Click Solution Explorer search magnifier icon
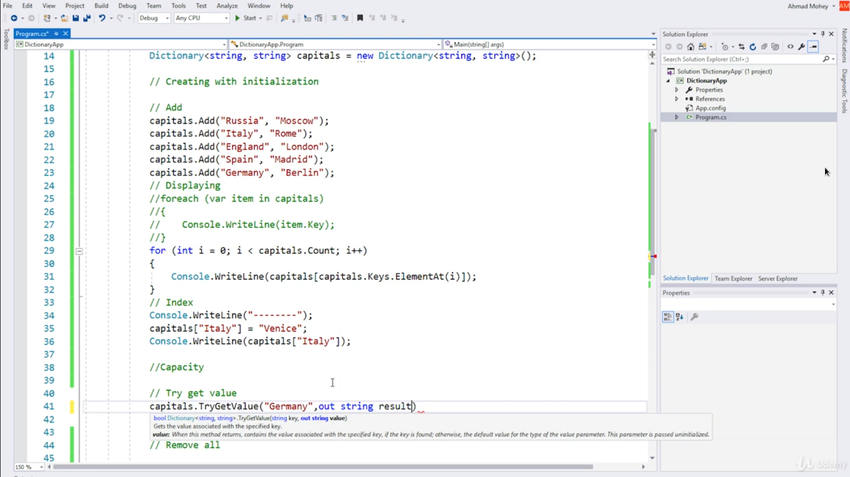 coord(826,59)
